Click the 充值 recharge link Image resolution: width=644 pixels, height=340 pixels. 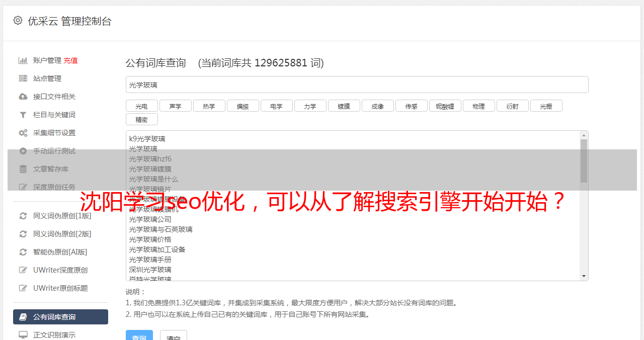[70, 60]
